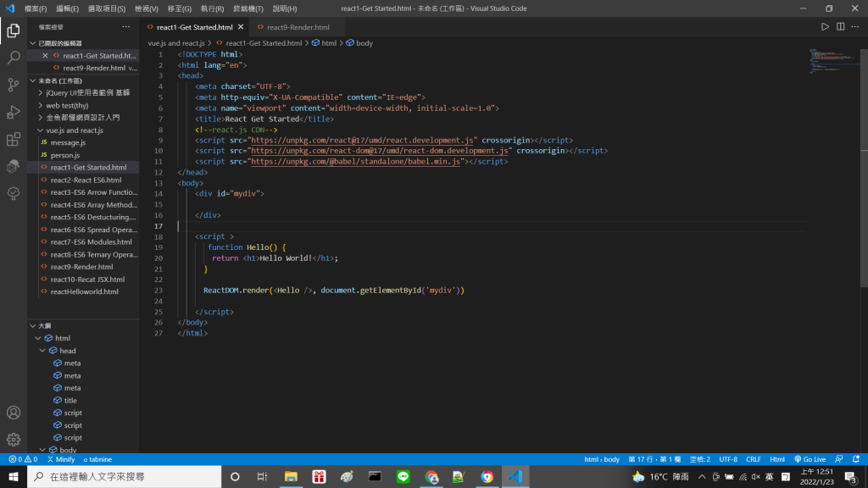Open the react-dom CDN link on line 10
The width and height of the screenshot is (868, 488).
pyautogui.click(x=379, y=151)
